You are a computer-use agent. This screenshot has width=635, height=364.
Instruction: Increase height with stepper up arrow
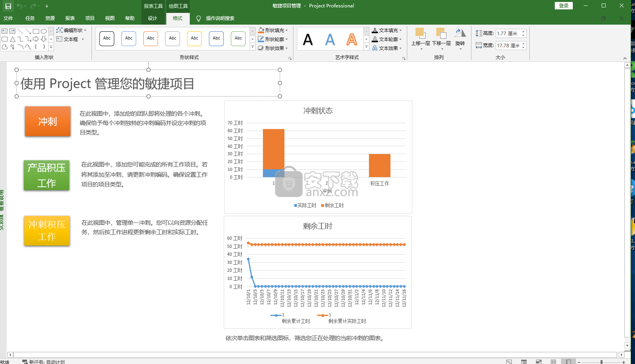(x=523, y=32)
